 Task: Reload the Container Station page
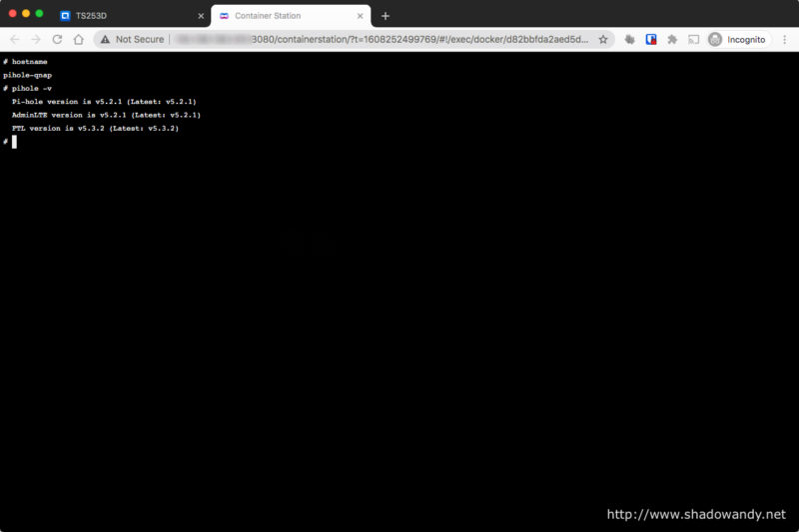pyautogui.click(x=57, y=39)
